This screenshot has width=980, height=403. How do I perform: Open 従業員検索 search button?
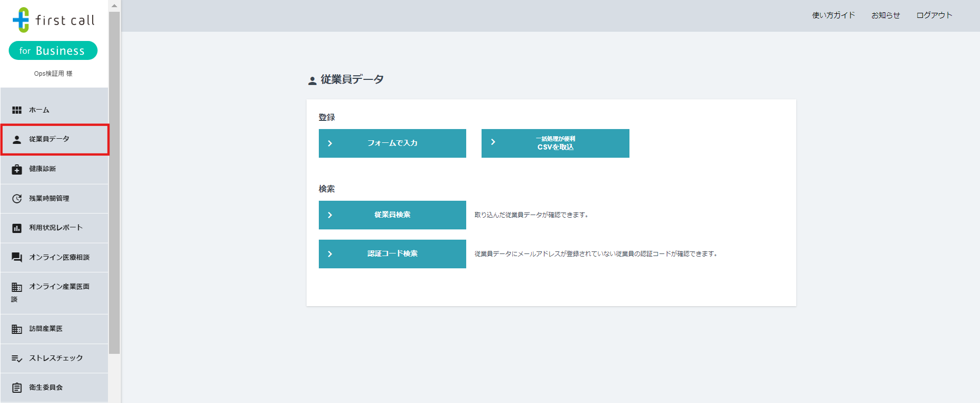[392, 215]
